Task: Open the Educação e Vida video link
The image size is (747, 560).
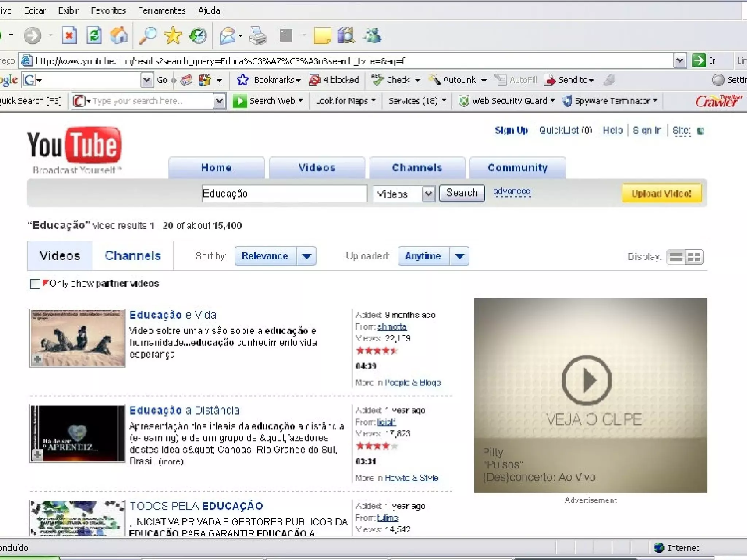Action: click(x=173, y=315)
